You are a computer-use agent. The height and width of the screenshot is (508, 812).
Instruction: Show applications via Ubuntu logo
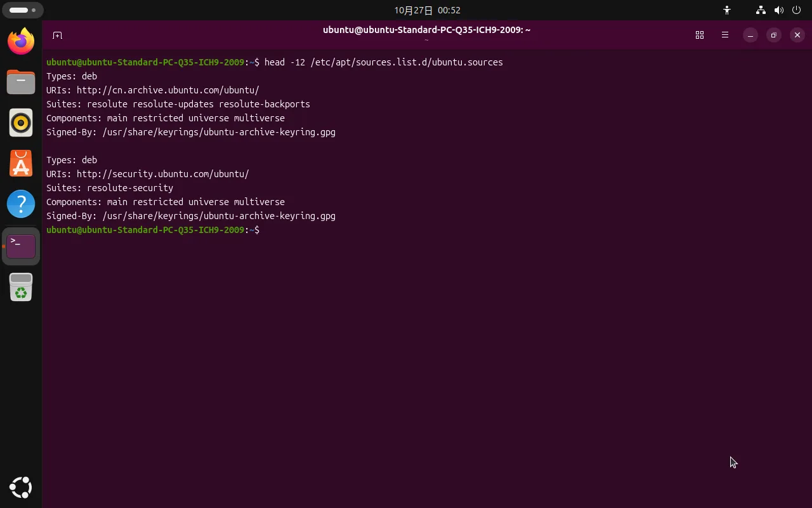point(21,488)
